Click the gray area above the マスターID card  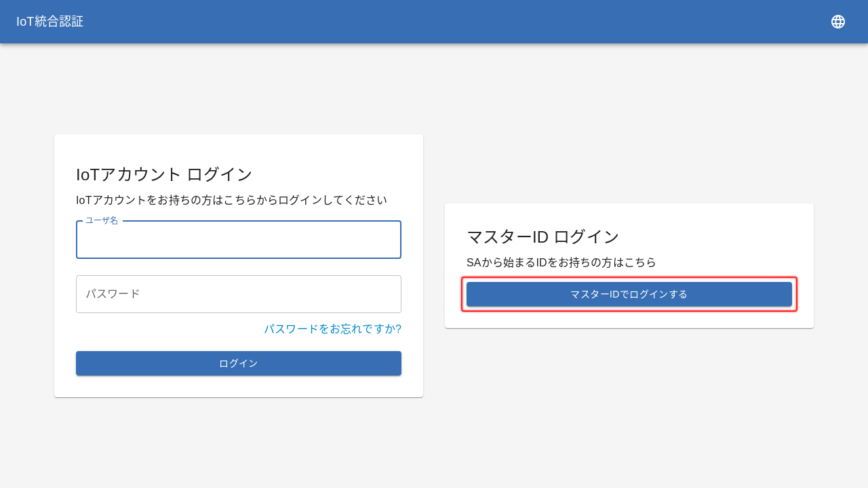(629, 163)
